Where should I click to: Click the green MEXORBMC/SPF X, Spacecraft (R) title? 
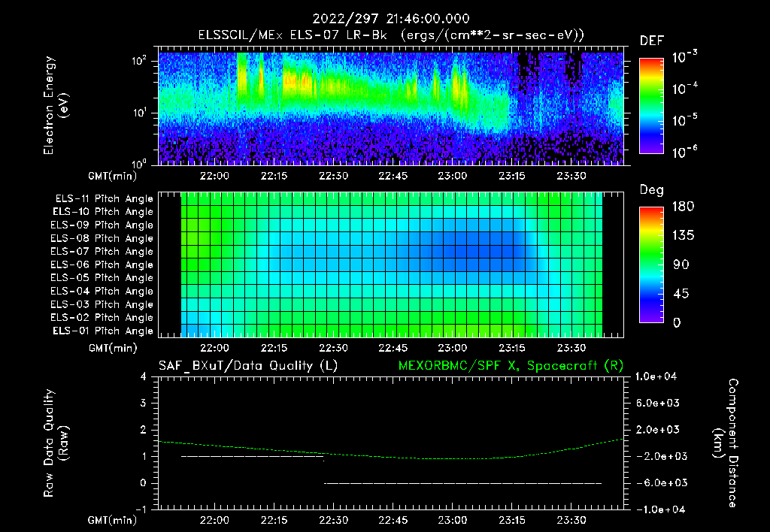[x=511, y=366]
